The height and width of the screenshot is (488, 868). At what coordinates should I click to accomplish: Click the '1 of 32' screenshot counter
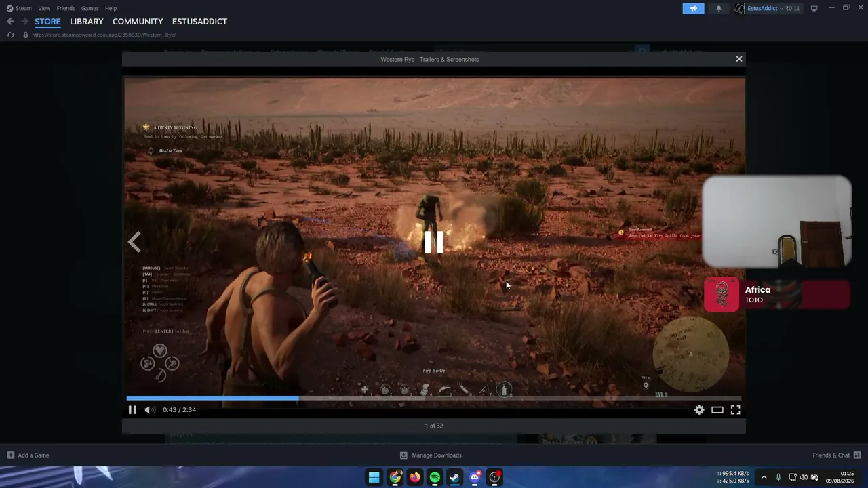434,426
